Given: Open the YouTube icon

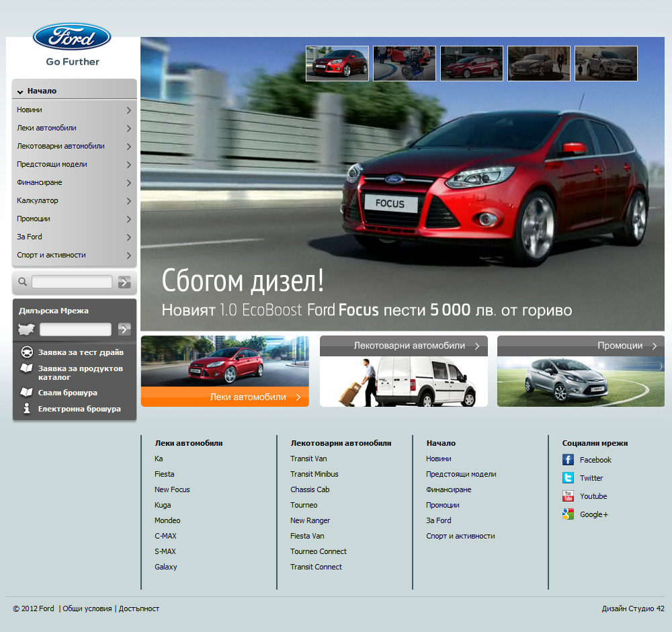Looking at the screenshot, I should [x=568, y=496].
